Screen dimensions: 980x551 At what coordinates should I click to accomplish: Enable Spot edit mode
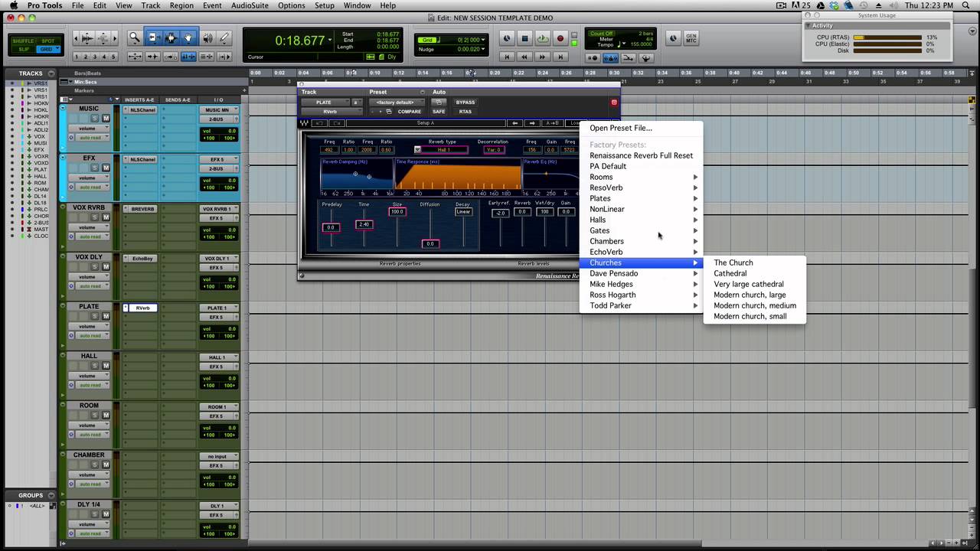[x=48, y=41]
